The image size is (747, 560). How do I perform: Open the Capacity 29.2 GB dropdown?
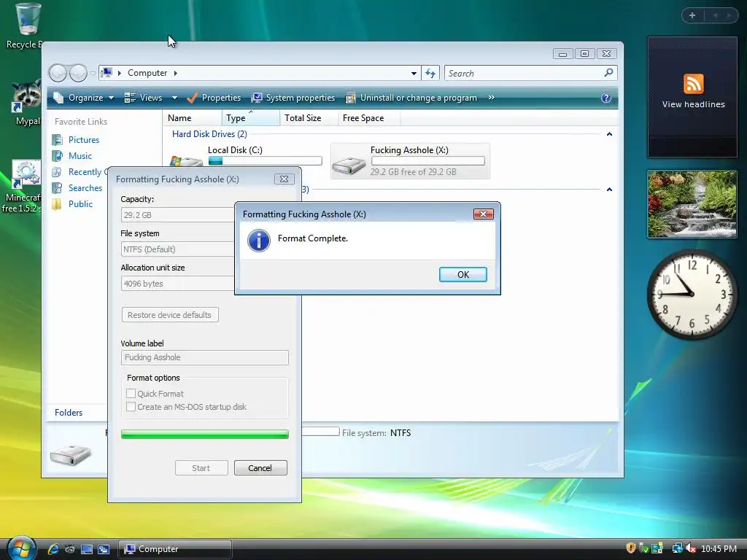click(177, 215)
